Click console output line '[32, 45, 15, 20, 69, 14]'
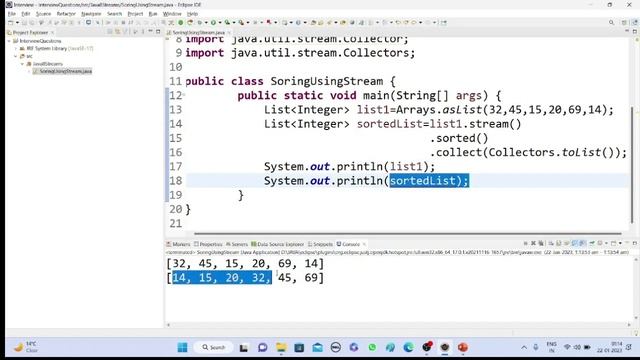Viewport: 640px width, 360px height. point(245,263)
